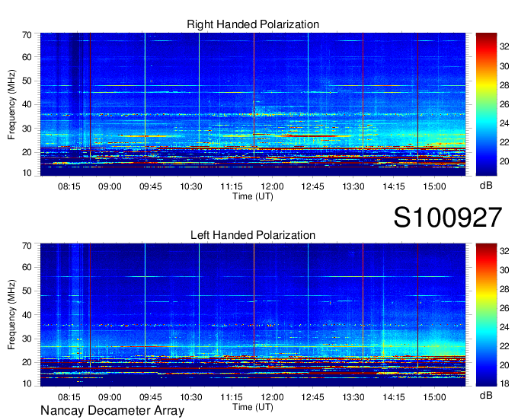
Task: Select the S100927 observation label
Action: [448, 218]
